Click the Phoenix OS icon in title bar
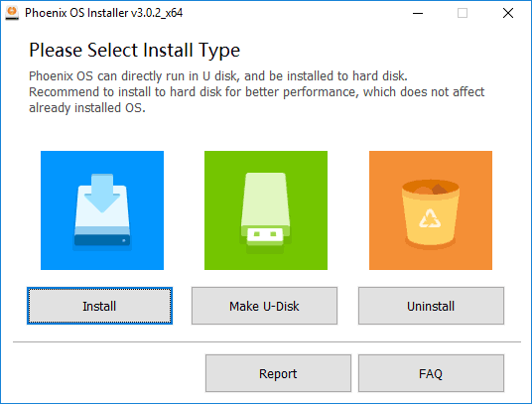The width and height of the screenshot is (532, 404). click(x=12, y=13)
